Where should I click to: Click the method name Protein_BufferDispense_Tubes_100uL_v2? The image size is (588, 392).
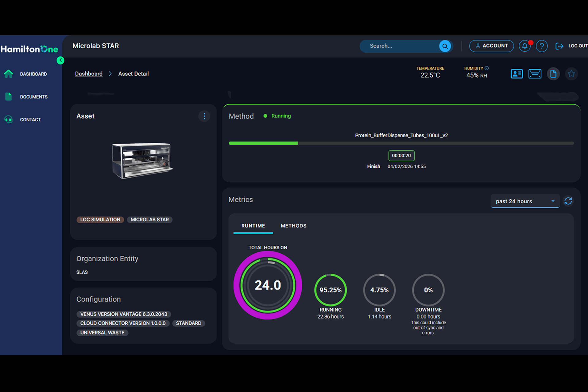[401, 135]
